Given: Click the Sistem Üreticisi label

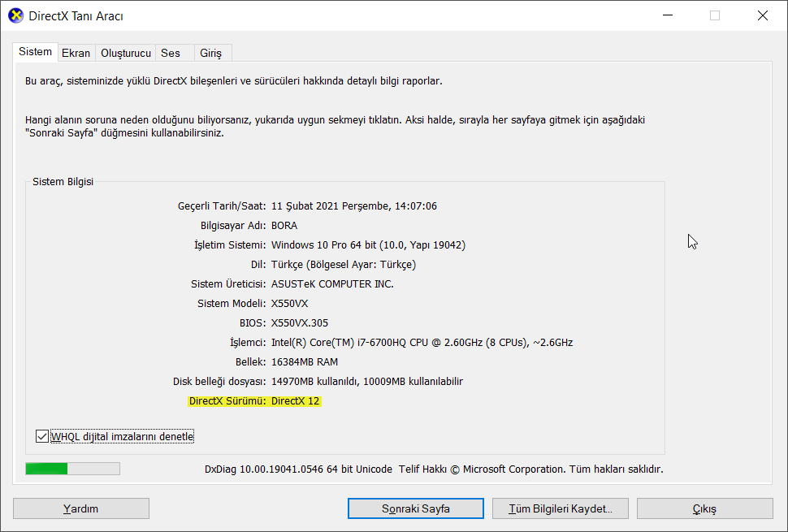Looking at the screenshot, I should (228, 283).
